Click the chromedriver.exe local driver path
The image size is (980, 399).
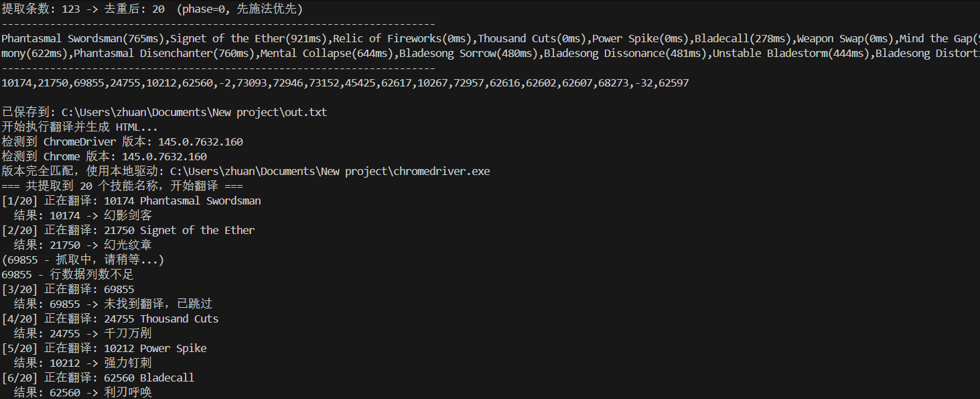[330, 172]
